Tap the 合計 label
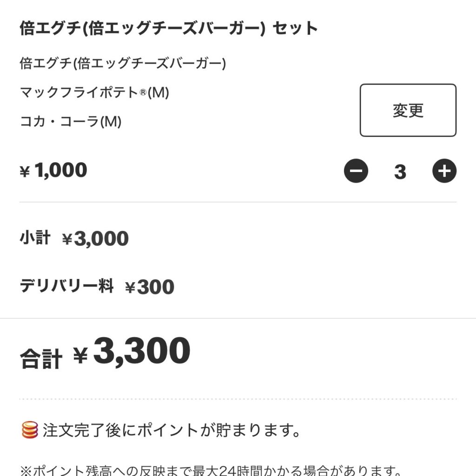This screenshot has height=476, width=476. [41, 359]
